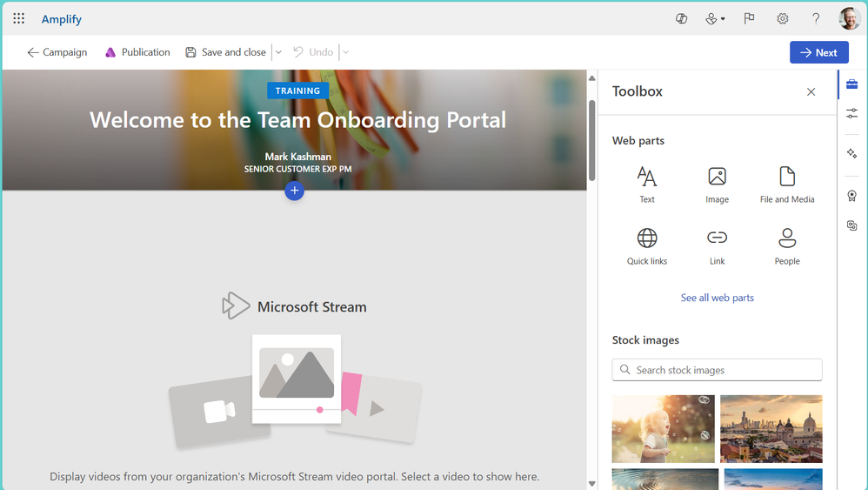868x490 pixels.
Task: Select the blue sky stock image
Action: click(x=773, y=479)
